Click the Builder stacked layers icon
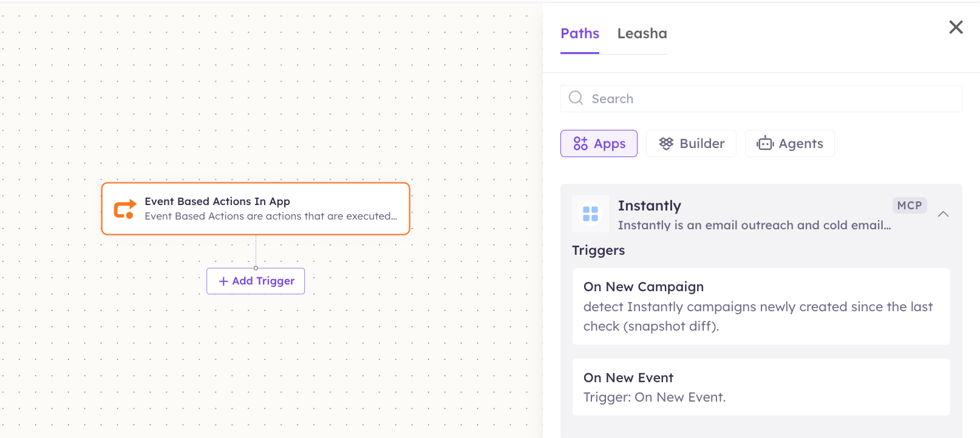The image size is (980, 438). [666, 144]
